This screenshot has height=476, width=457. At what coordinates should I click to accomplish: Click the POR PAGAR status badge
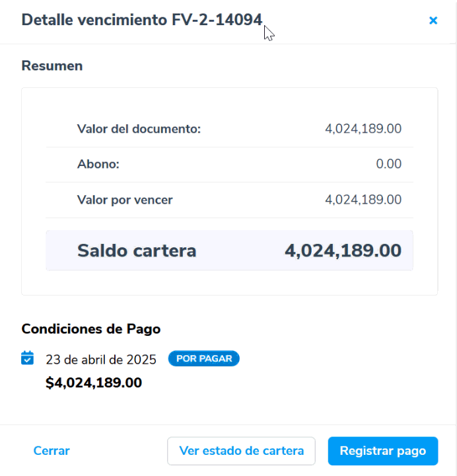[x=203, y=359]
